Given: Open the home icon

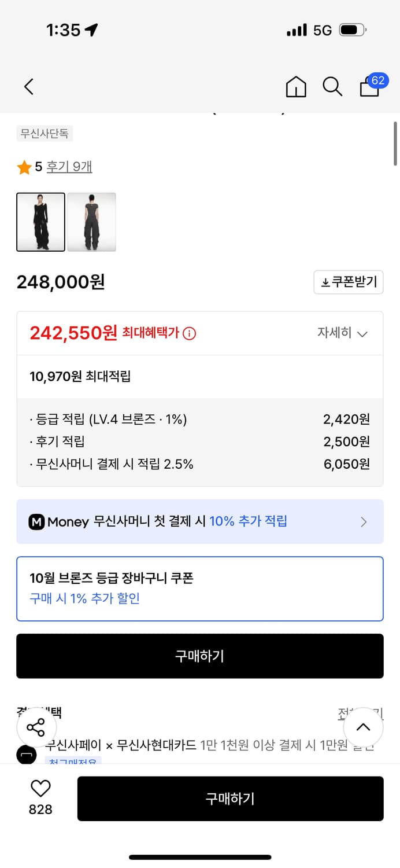Looking at the screenshot, I should (x=296, y=87).
